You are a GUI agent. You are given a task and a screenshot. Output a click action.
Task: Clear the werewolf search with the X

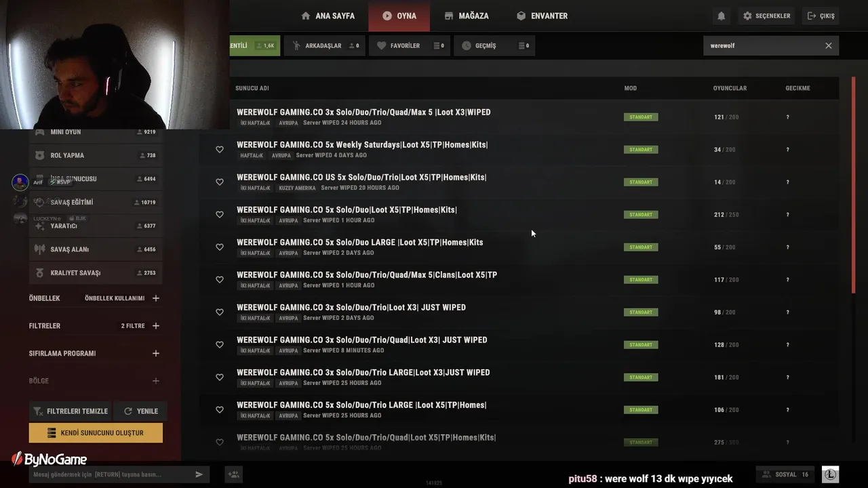point(828,45)
